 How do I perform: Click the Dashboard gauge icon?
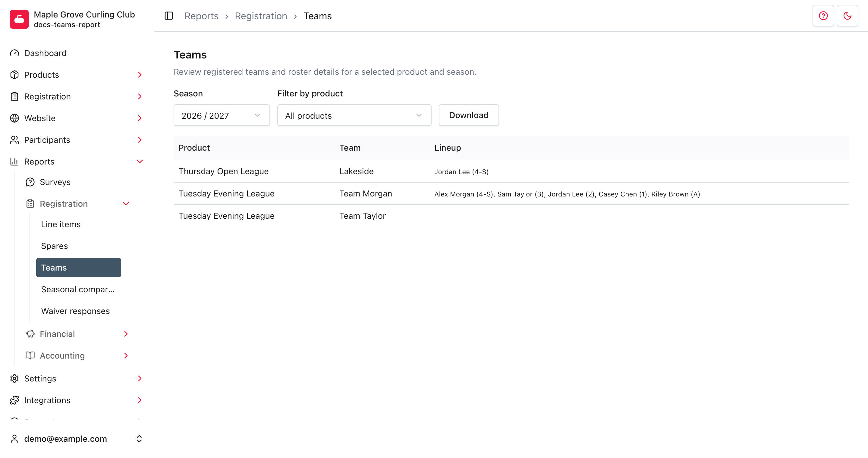[x=14, y=53]
